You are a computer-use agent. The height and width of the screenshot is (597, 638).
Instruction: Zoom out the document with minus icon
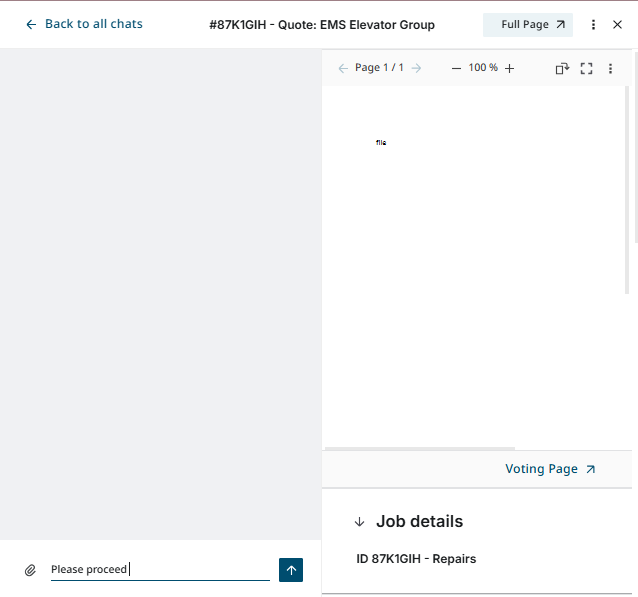coord(456,68)
